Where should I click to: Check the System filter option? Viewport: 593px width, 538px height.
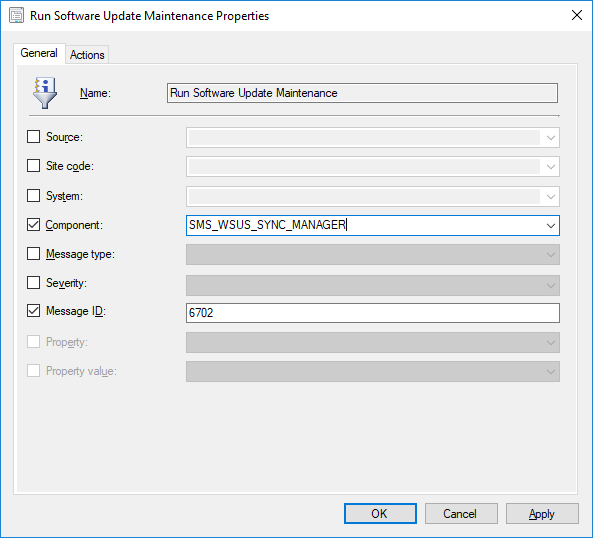click(33, 195)
